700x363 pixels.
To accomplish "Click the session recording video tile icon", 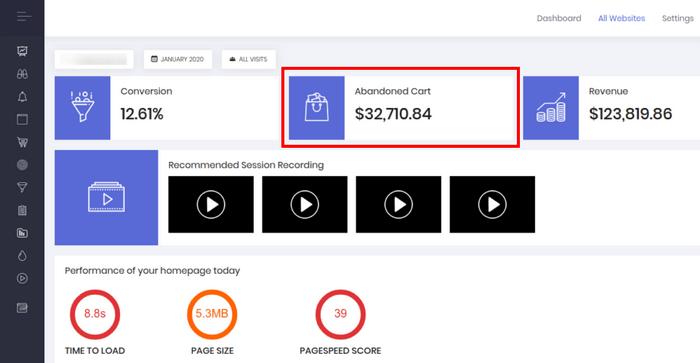I will coord(106,197).
